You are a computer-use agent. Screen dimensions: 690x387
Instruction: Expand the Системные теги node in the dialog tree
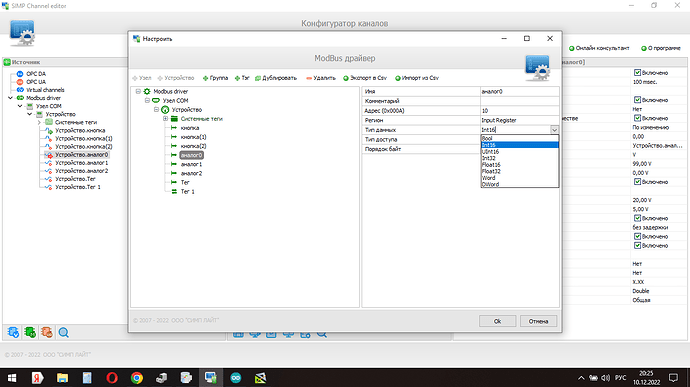pos(165,119)
